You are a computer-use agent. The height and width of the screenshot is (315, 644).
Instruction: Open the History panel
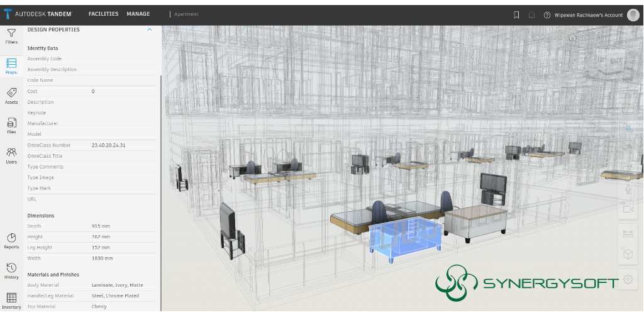[x=11, y=271]
